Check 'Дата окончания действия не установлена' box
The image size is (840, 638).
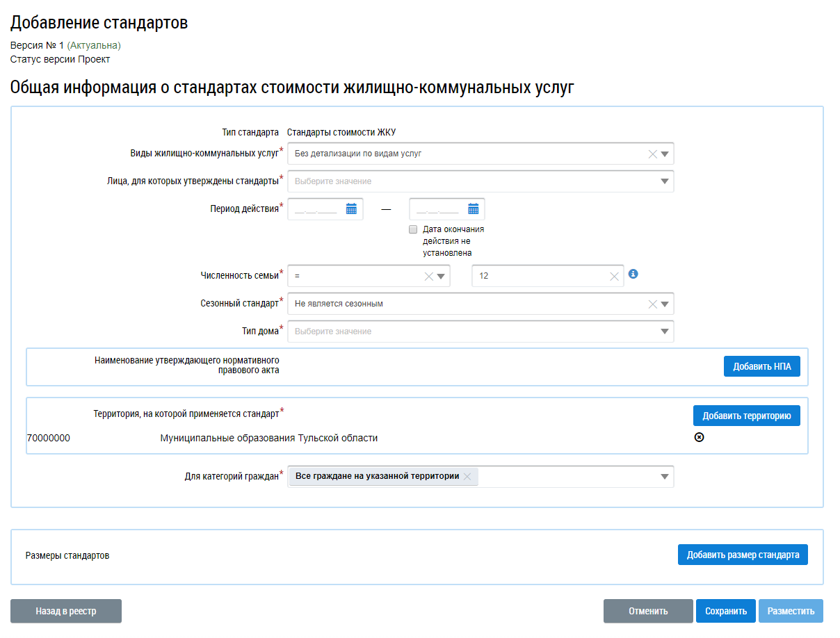413,229
